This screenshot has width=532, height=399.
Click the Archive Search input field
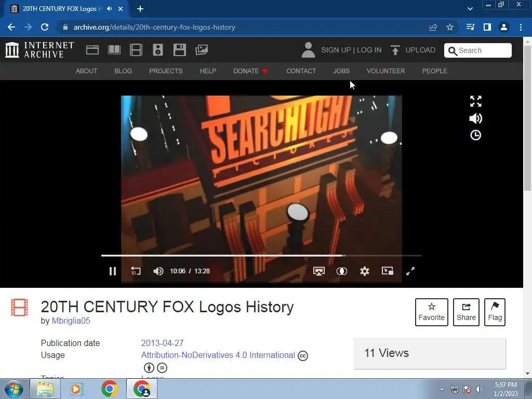[478, 50]
